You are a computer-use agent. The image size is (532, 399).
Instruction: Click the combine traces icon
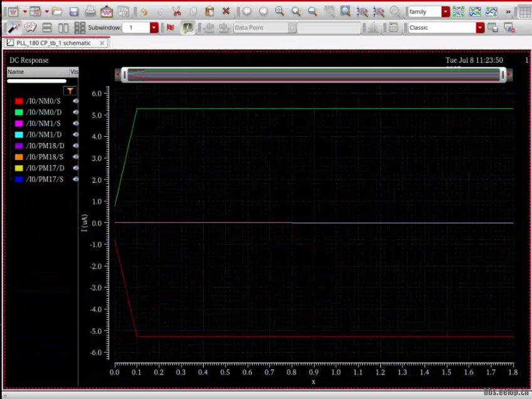click(474, 12)
